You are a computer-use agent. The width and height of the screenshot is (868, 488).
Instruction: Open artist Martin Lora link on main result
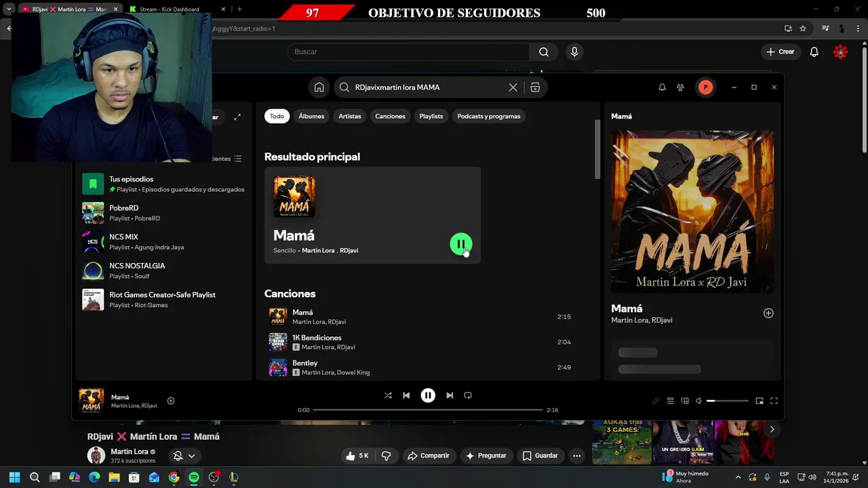(x=318, y=251)
